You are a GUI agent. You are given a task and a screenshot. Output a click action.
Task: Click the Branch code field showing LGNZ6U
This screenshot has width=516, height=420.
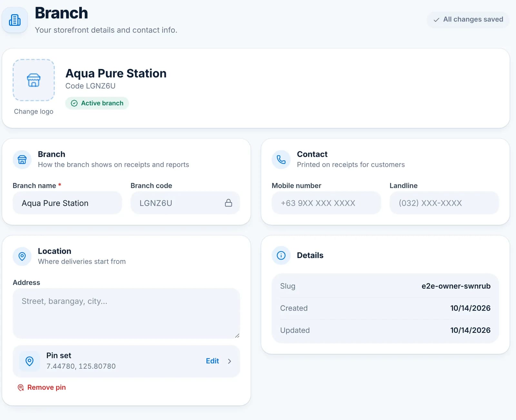(185, 203)
